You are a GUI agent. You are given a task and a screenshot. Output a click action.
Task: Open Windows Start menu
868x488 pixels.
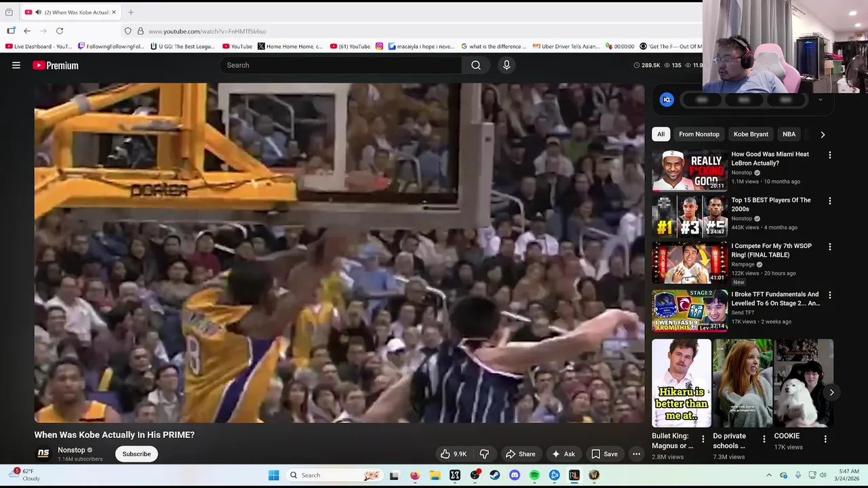coord(274,475)
